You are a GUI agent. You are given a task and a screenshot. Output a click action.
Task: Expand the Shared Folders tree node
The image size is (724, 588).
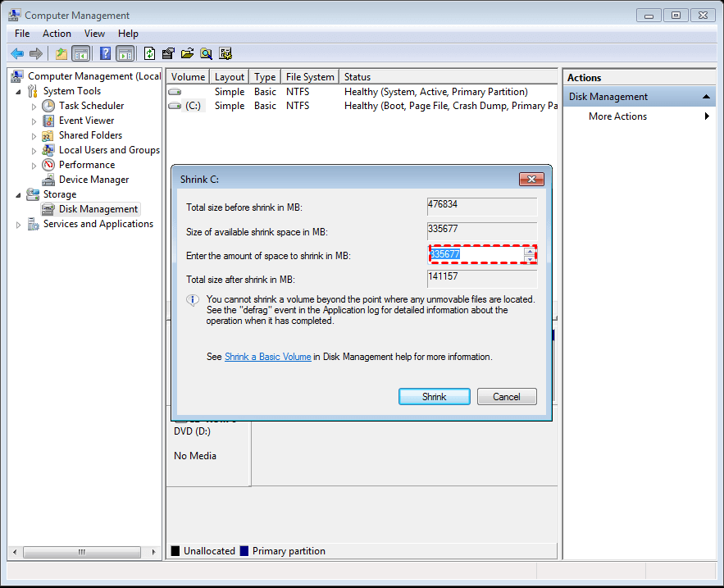click(x=34, y=136)
